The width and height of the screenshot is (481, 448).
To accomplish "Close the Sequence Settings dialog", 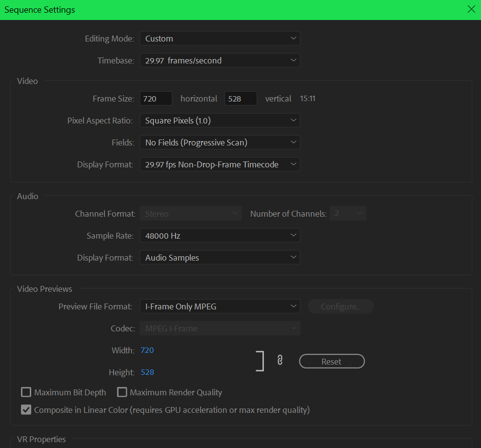I will pyautogui.click(x=471, y=9).
